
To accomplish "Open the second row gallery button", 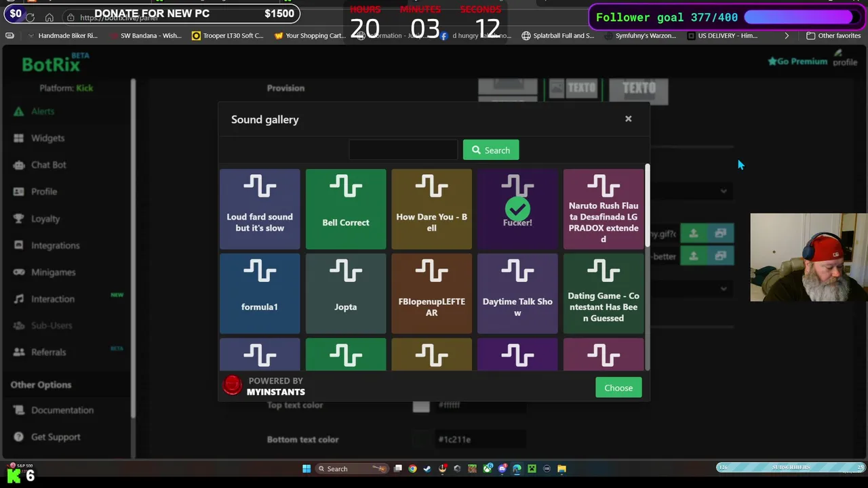I will [x=720, y=256].
